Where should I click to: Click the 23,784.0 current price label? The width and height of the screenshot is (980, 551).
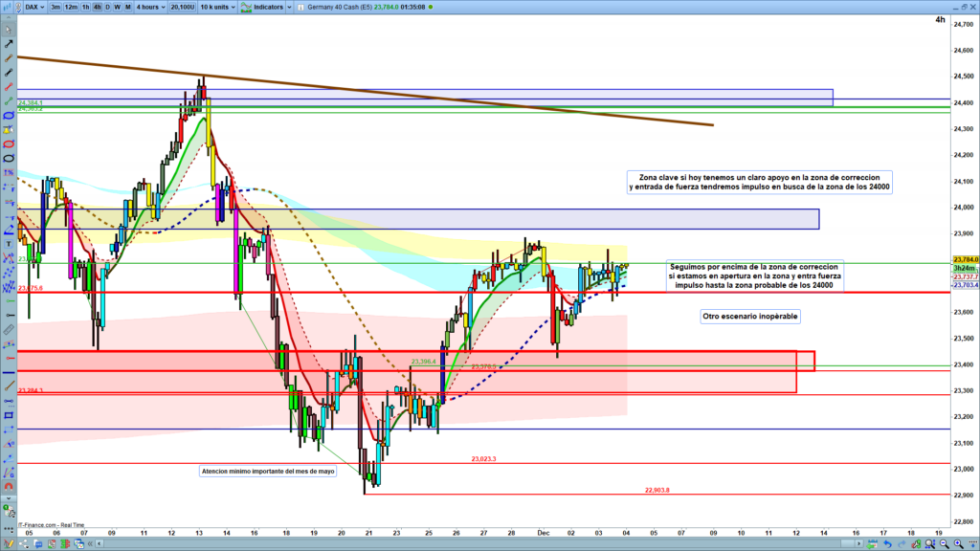(965, 259)
